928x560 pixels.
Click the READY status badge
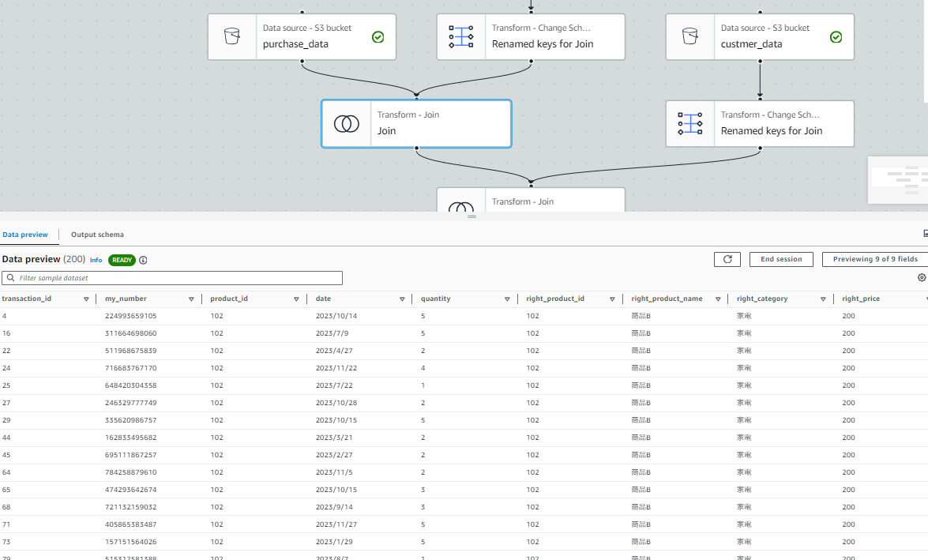(122, 260)
